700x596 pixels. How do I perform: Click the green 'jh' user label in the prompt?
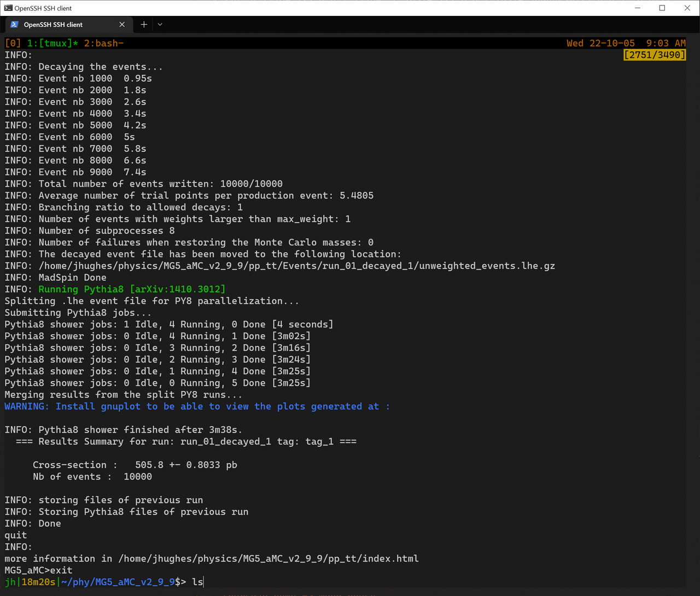pos(10,583)
